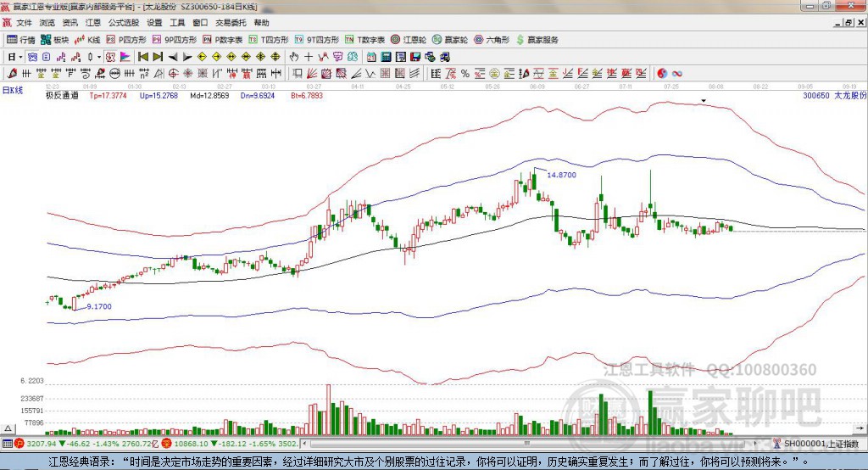Toggle the 极反 channel indicator icon
868x470 pixels.
[x=110, y=57]
